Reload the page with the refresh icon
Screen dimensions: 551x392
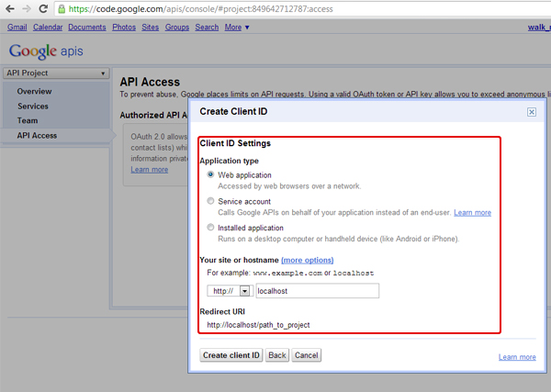pyautogui.click(x=43, y=9)
